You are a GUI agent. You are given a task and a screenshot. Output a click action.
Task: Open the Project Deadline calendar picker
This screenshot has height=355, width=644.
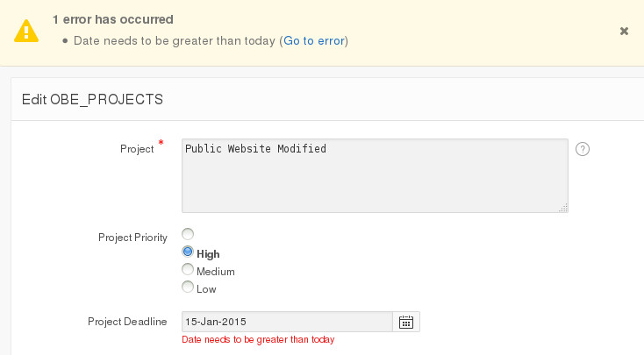[406, 322]
